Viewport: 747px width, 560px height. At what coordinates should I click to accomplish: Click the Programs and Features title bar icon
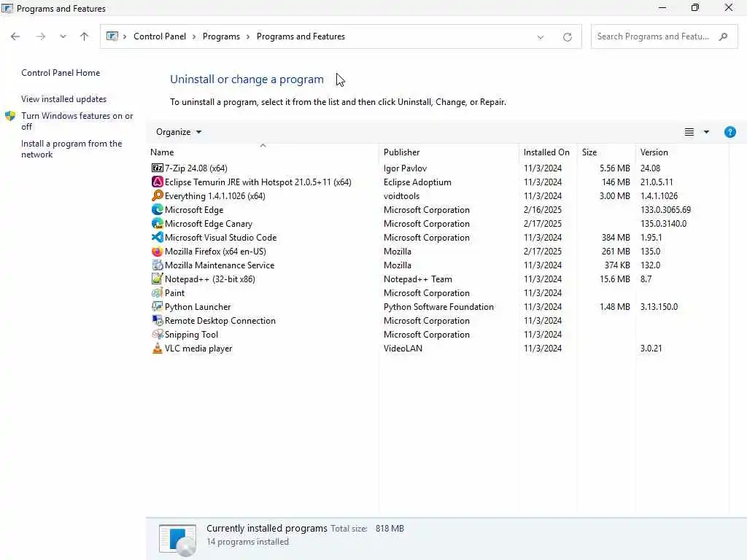pos(7,8)
